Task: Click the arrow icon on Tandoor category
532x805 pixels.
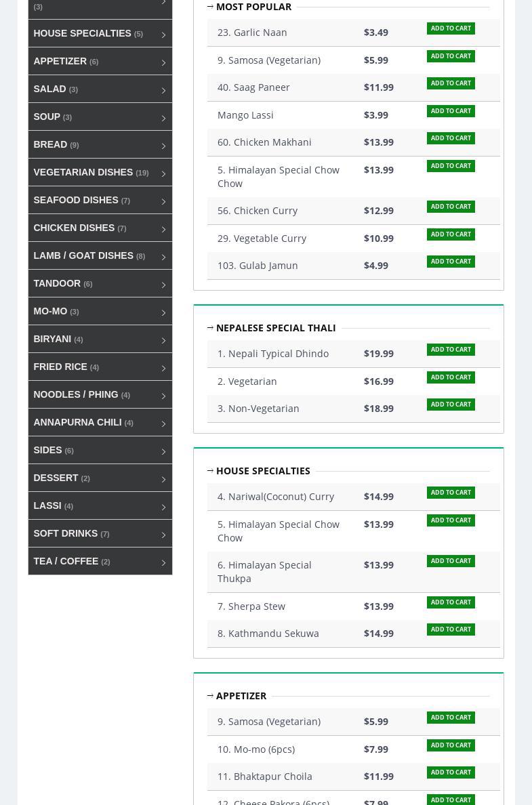Action: tap(163, 284)
